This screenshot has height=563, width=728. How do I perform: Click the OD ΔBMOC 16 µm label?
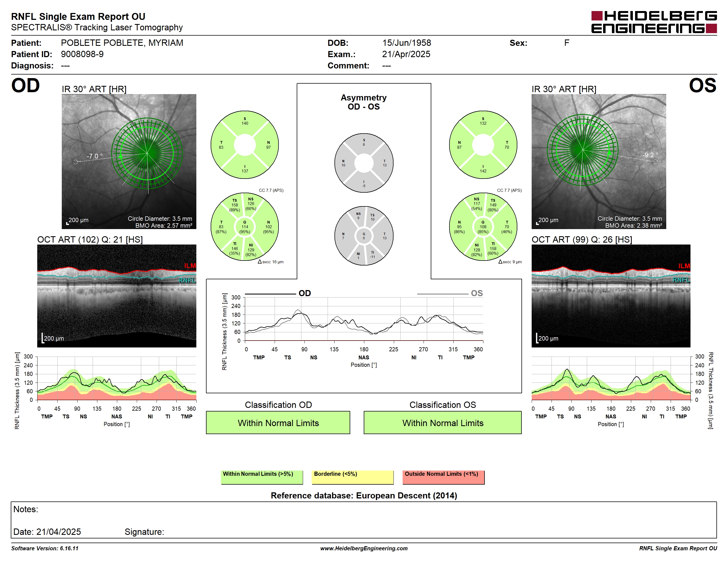270,262
